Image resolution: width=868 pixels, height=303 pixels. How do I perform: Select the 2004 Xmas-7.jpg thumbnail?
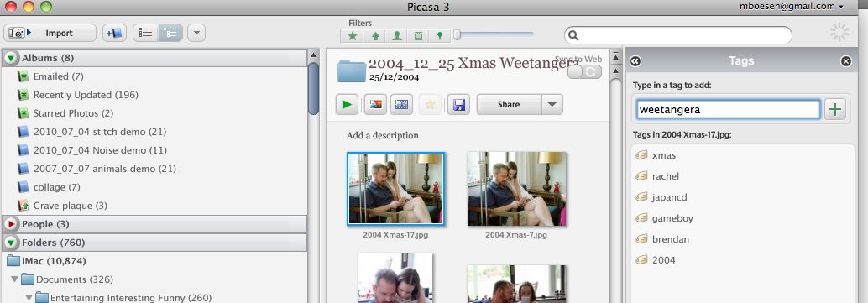(516, 189)
